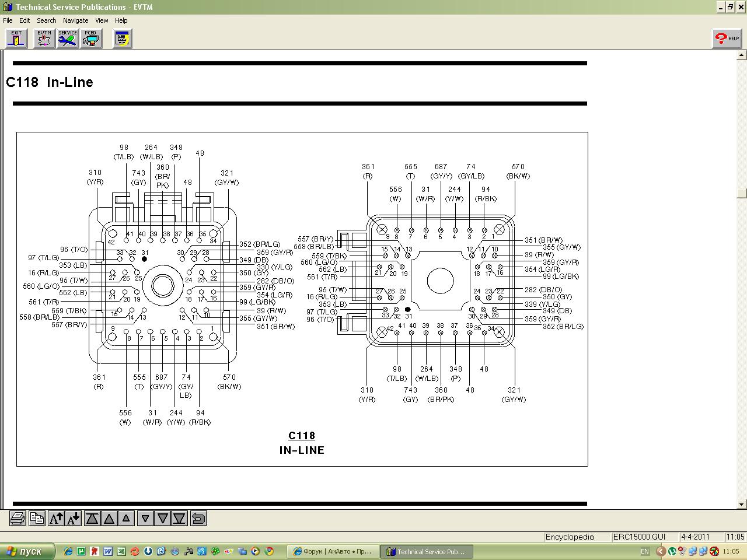747x560 pixels.
Task: Click the HELP button
Action: 727,38
